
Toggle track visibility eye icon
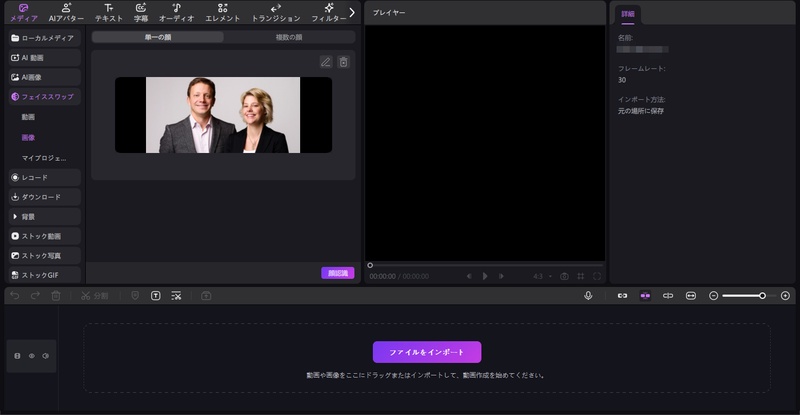[x=32, y=356]
